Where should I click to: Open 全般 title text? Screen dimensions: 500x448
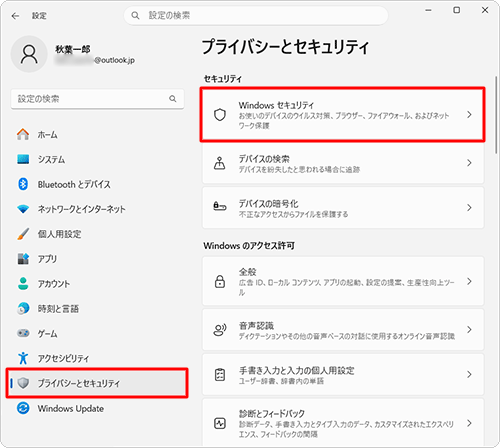(x=247, y=272)
